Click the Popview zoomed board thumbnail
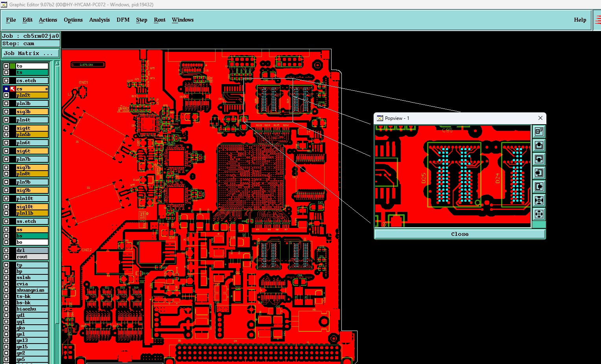 [452, 176]
